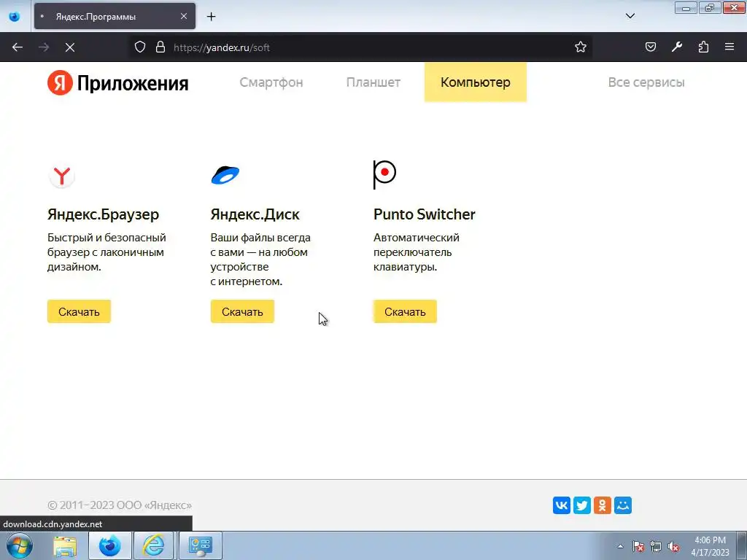Download Яндекс.Браузер with Скачать button
The width and height of the screenshot is (747, 560).
tap(79, 312)
